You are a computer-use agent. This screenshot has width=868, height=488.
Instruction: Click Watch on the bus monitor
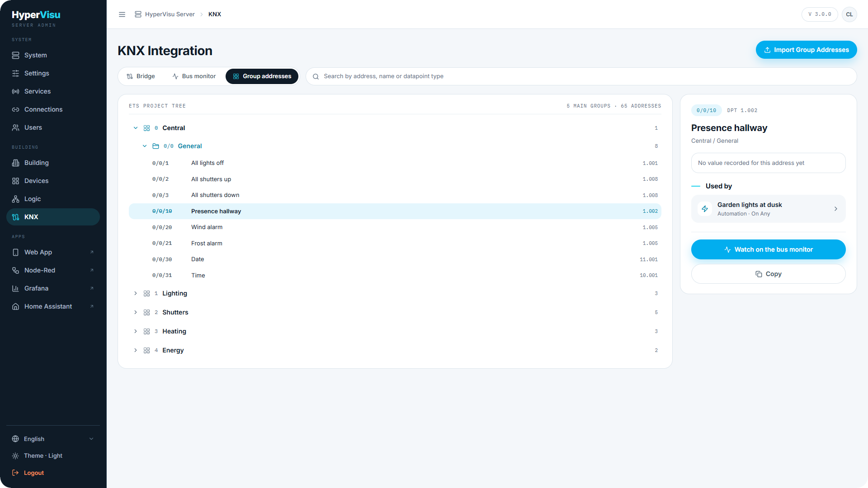pos(768,249)
